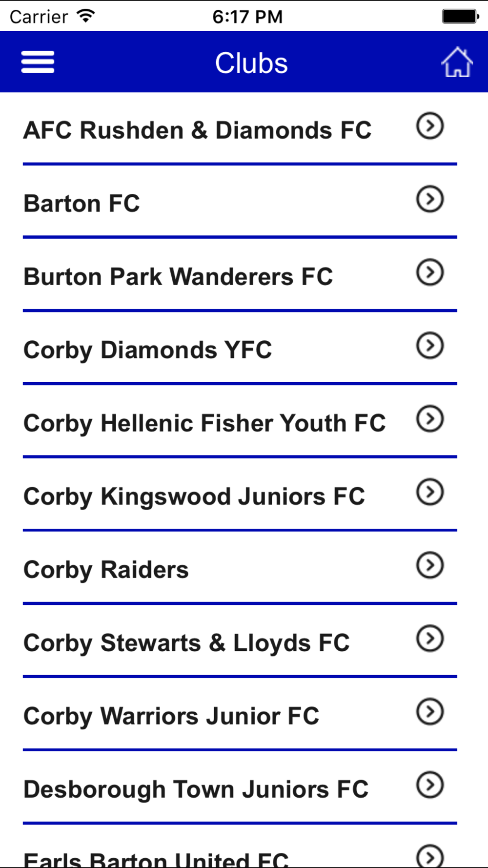Expand Corby Kingswood Juniors FC chevron
The image size is (488, 868).
(x=430, y=492)
